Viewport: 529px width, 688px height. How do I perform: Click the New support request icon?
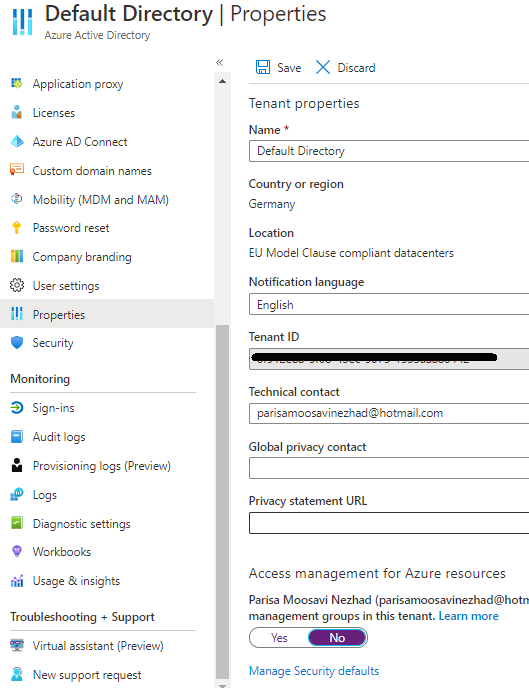(x=17, y=674)
